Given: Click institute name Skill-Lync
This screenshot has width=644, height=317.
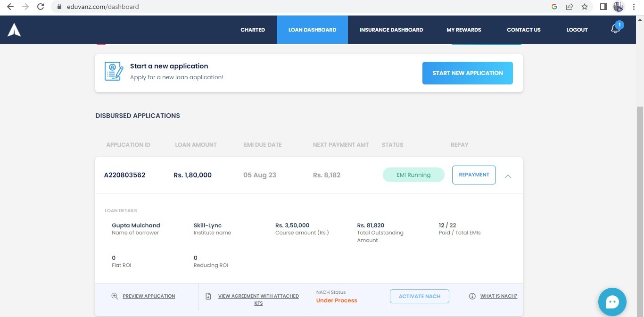Looking at the screenshot, I should click(207, 225).
